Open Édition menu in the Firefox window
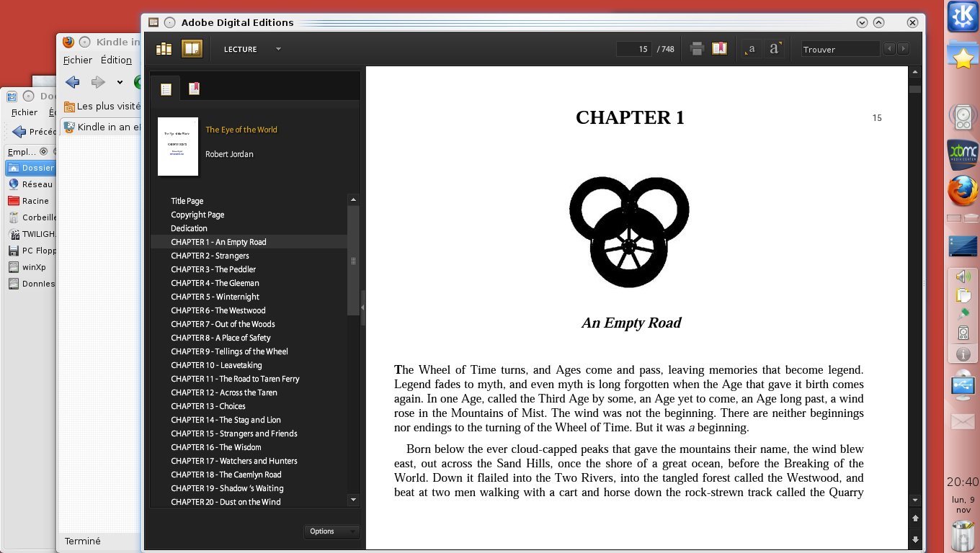Screen dimensions: 980x553 click(x=116, y=60)
